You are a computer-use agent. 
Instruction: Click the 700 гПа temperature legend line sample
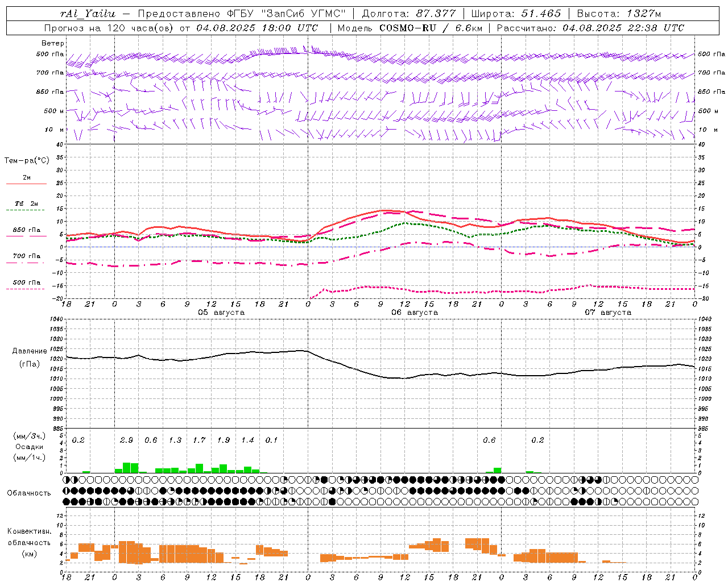tap(27, 262)
